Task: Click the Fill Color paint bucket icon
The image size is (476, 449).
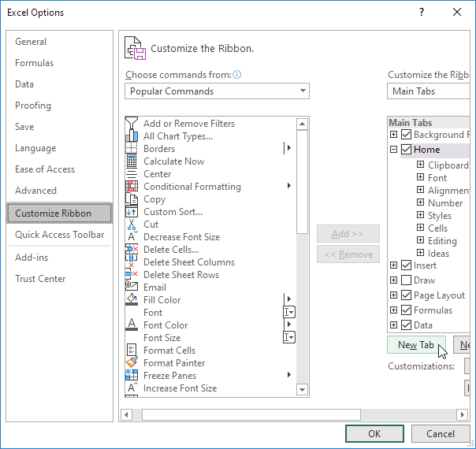Action: (132, 300)
